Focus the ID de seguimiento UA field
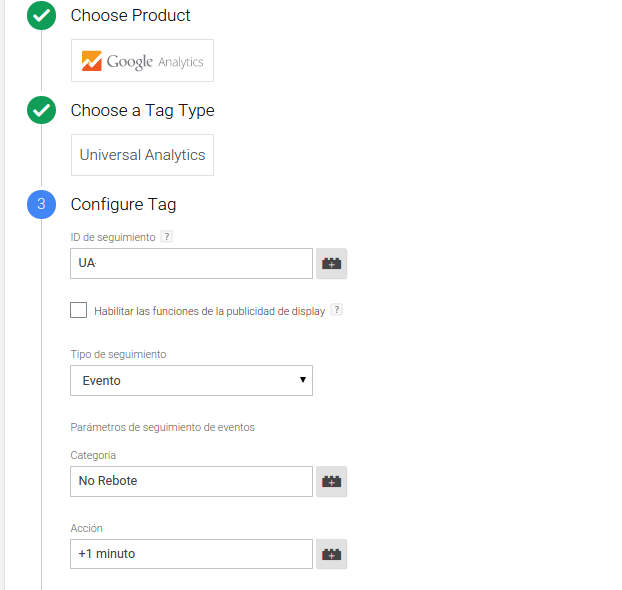The height and width of the screenshot is (590, 622). (191, 263)
